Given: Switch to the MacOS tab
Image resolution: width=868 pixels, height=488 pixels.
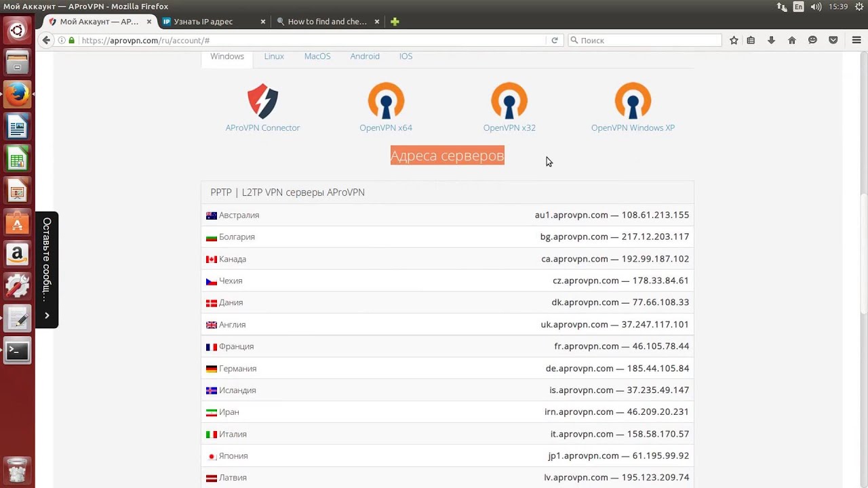Looking at the screenshot, I should pos(317,56).
